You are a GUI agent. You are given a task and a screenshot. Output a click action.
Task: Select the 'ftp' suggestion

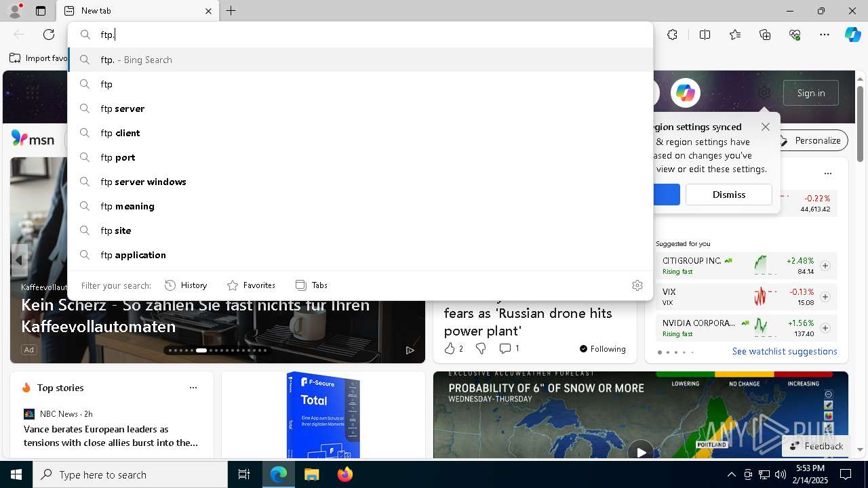click(x=360, y=84)
